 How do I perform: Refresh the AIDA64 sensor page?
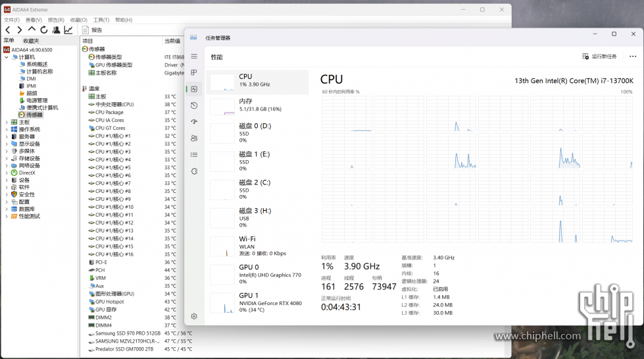(44, 30)
